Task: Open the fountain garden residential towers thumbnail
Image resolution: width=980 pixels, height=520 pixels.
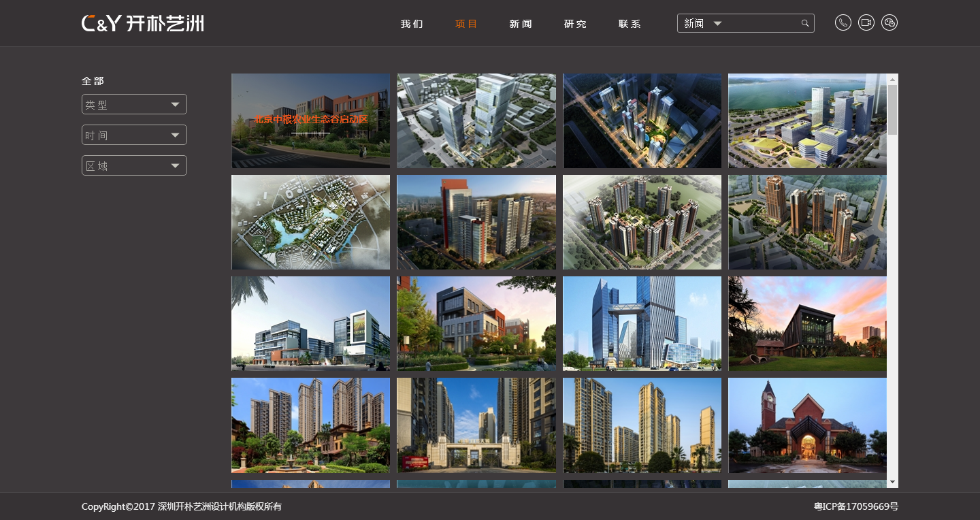Action: click(x=310, y=425)
